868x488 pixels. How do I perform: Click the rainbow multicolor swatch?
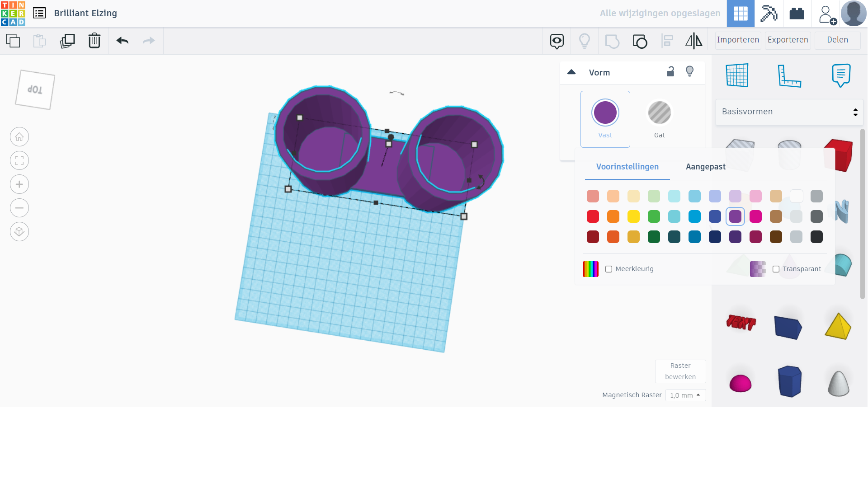tap(590, 269)
